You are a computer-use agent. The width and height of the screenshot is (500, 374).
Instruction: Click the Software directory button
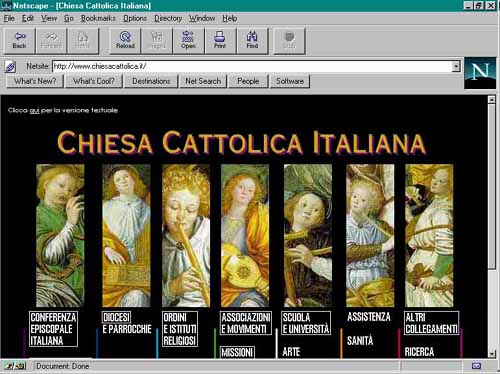coord(290,81)
